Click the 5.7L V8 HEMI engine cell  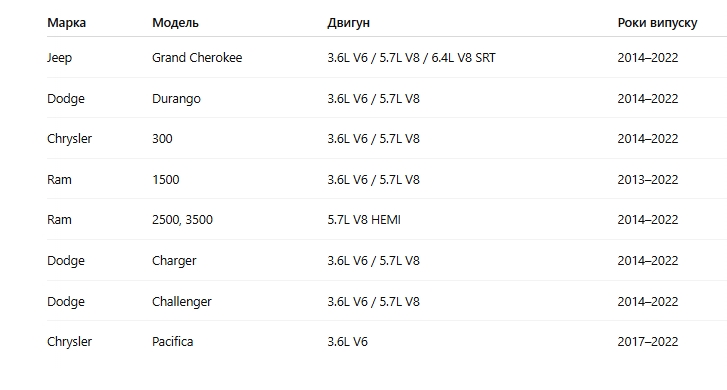[x=364, y=219]
